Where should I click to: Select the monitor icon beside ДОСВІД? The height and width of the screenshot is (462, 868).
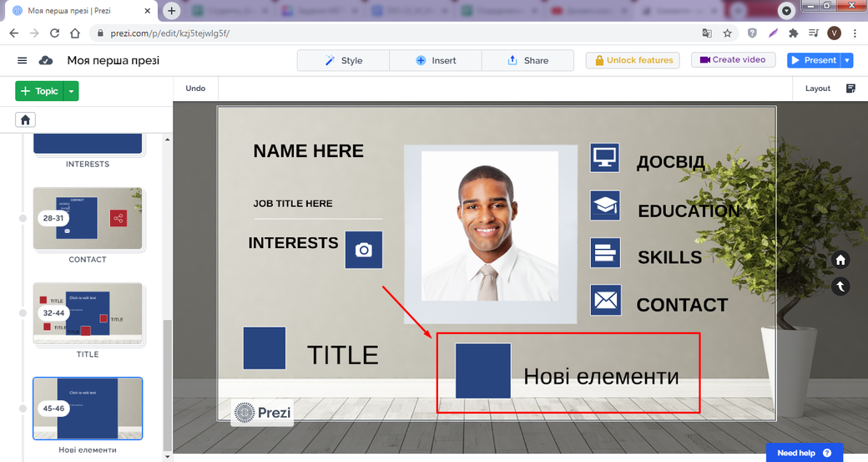point(604,158)
